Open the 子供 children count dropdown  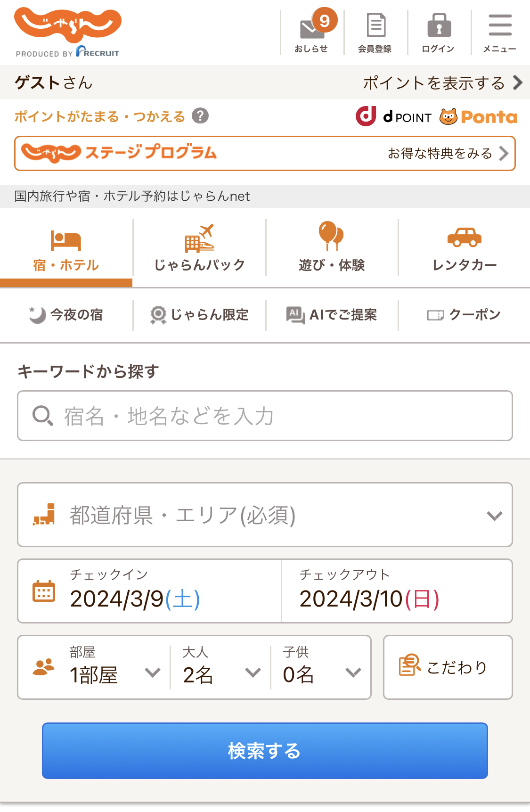click(x=321, y=668)
